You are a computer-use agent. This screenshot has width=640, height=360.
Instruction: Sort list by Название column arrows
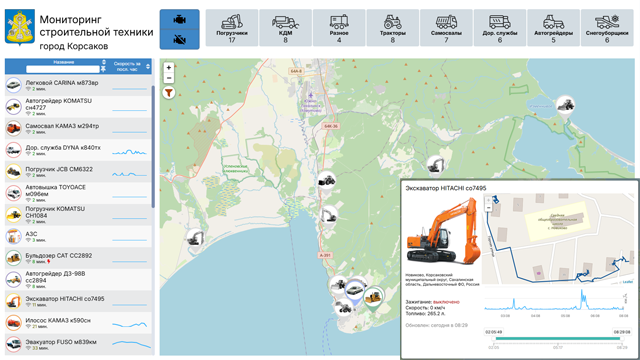[104, 62]
